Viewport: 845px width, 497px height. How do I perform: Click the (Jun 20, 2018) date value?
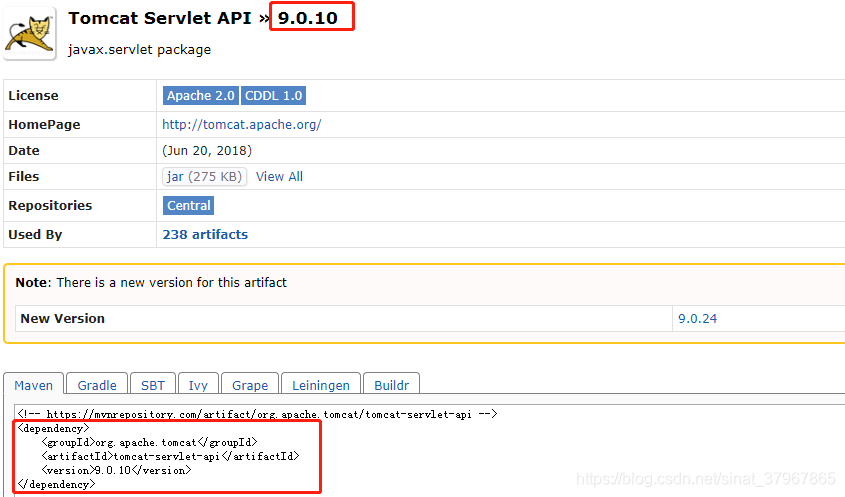click(207, 150)
